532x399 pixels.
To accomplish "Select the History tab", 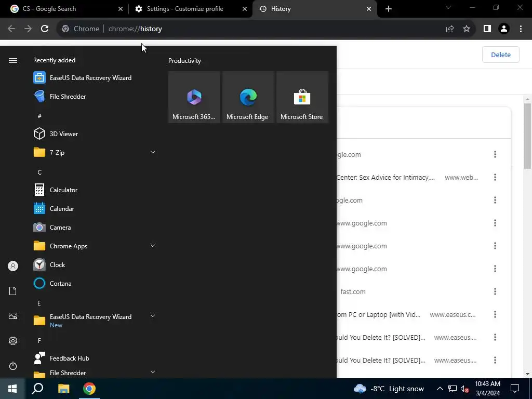I will click(315, 9).
